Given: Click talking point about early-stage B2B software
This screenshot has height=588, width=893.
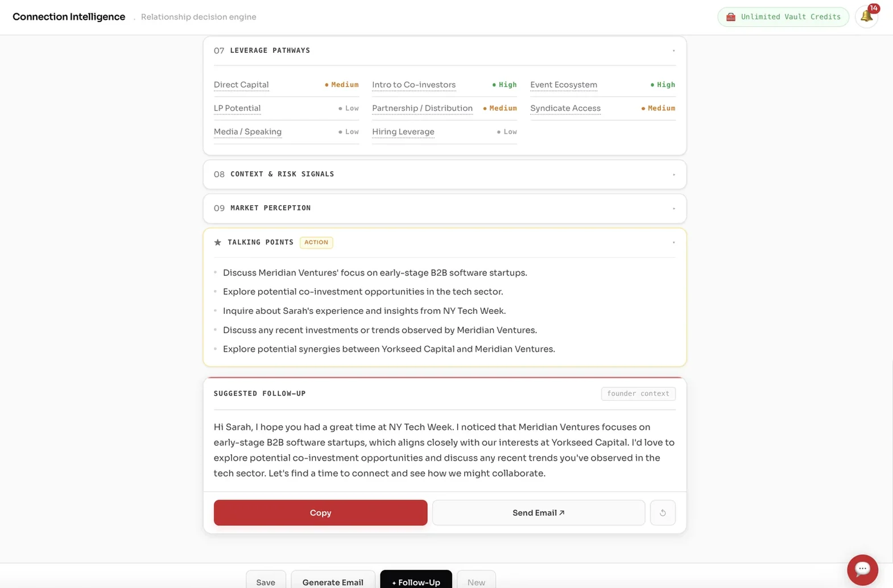Looking at the screenshot, I should point(375,273).
